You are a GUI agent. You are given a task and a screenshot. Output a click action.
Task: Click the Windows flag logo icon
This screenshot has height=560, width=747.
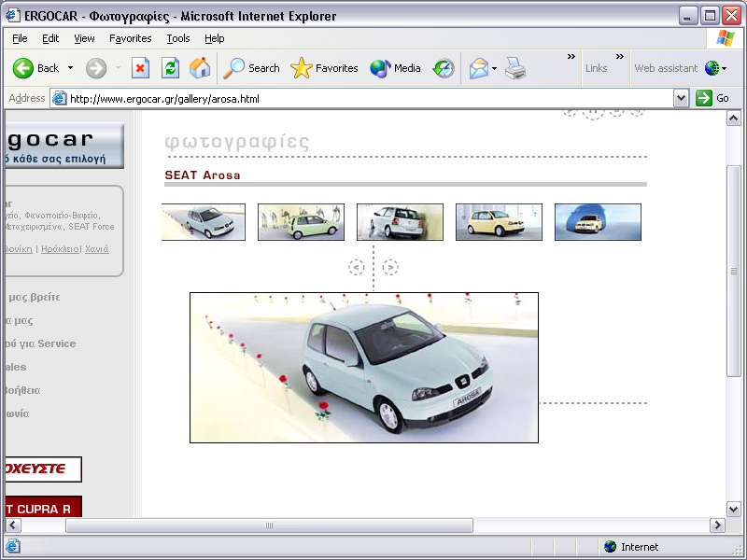click(x=726, y=38)
